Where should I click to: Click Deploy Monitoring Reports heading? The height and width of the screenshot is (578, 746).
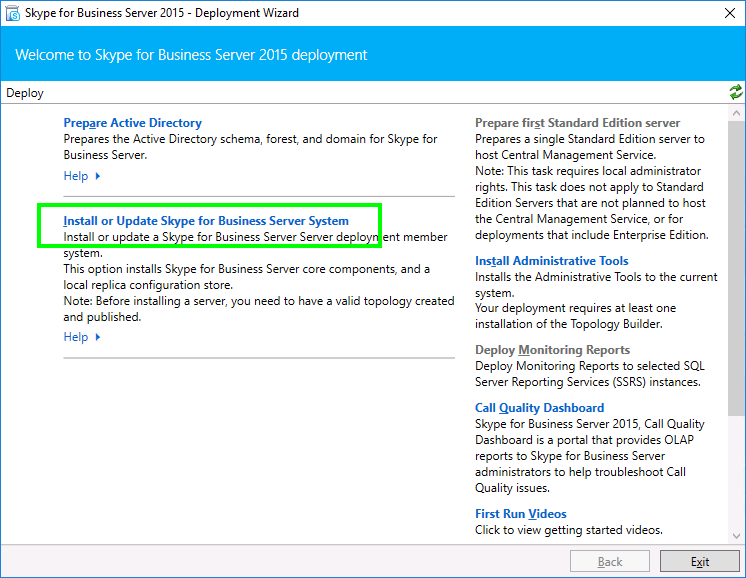[552, 350]
